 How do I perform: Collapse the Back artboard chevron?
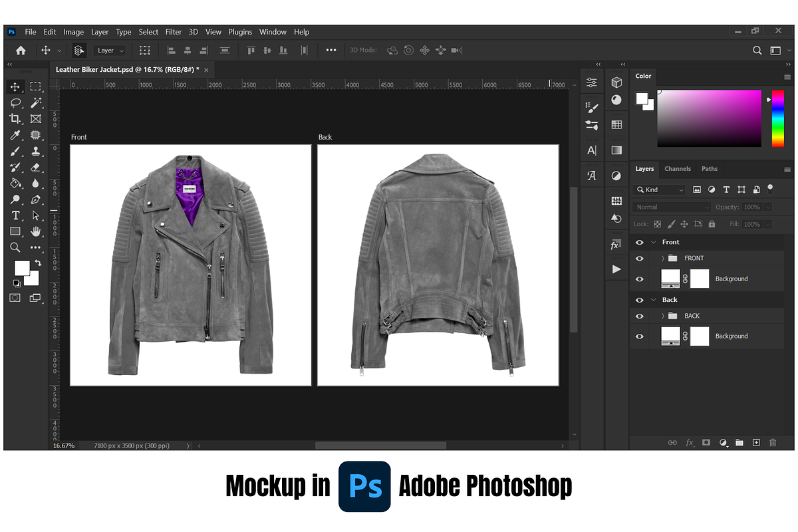coord(654,300)
